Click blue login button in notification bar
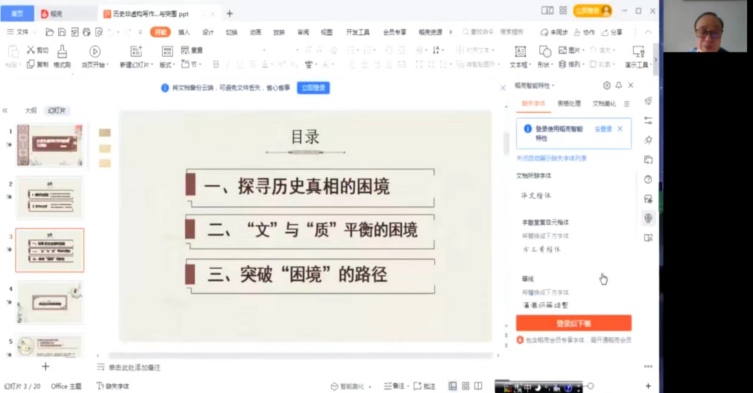 tap(313, 88)
